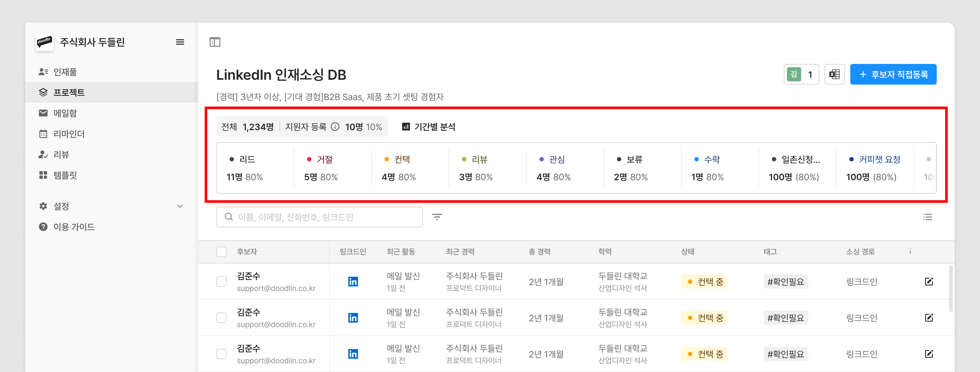This screenshot has height=372, width=980.
Task: Open 기간별 분석 report
Action: coord(429,127)
